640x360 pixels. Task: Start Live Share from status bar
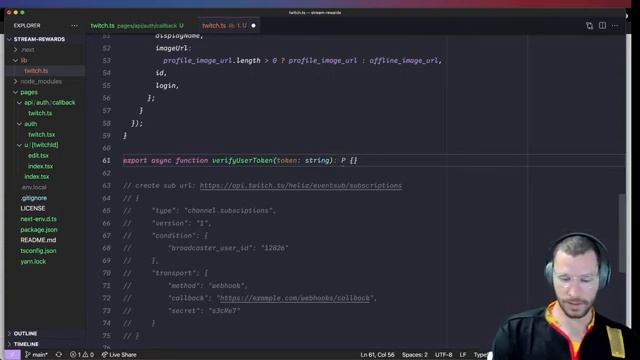click(x=119, y=355)
